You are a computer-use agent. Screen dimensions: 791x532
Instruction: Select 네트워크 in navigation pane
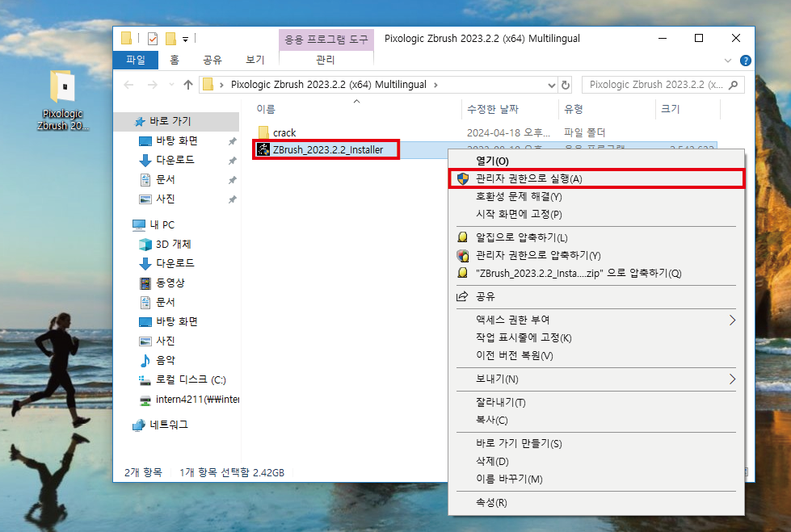pos(169,425)
